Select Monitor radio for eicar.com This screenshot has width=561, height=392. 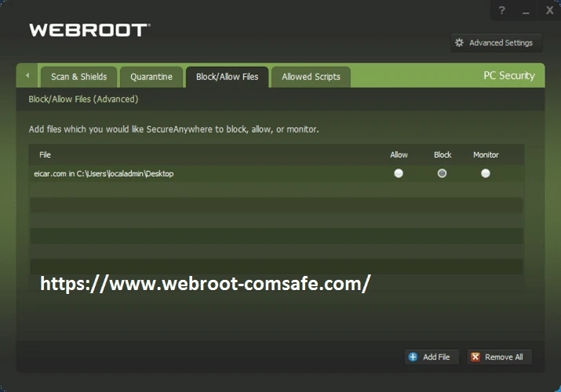pos(486,173)
